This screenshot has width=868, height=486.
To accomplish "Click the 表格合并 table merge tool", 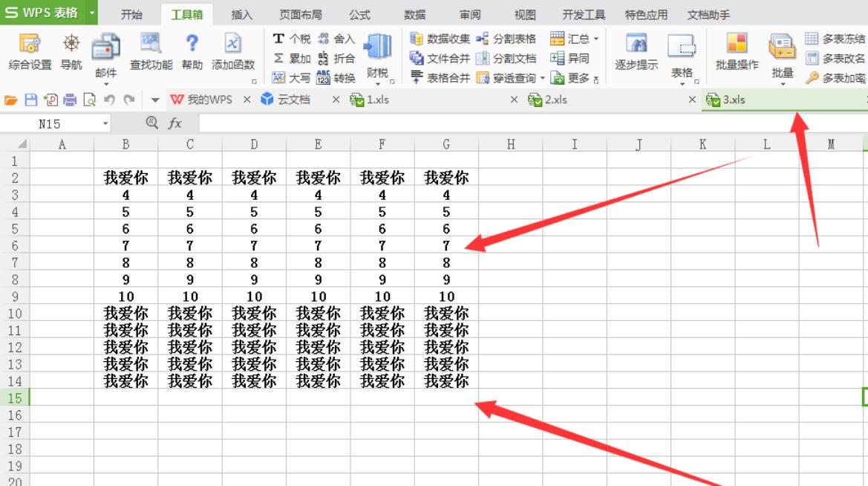I will pos(440,78).
